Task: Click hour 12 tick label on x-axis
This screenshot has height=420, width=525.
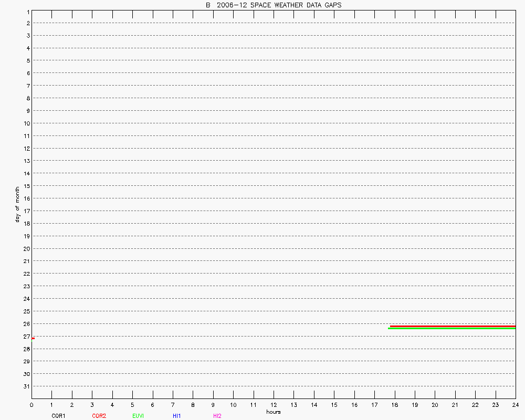Action: coord(274,405)
